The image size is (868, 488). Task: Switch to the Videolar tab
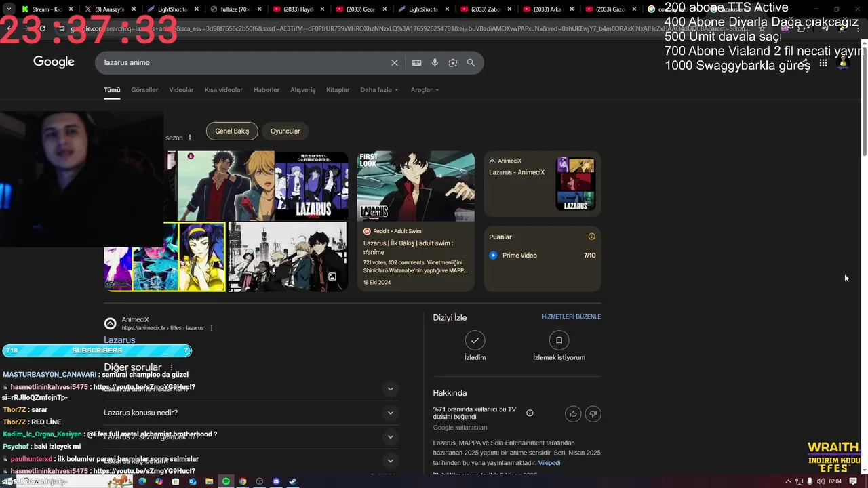coord(181,90)
